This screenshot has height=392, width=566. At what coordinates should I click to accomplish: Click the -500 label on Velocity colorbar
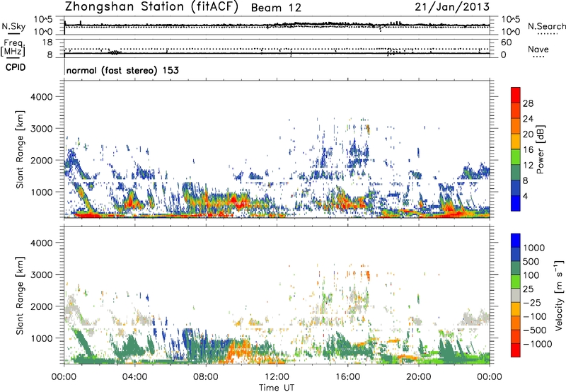536,330
